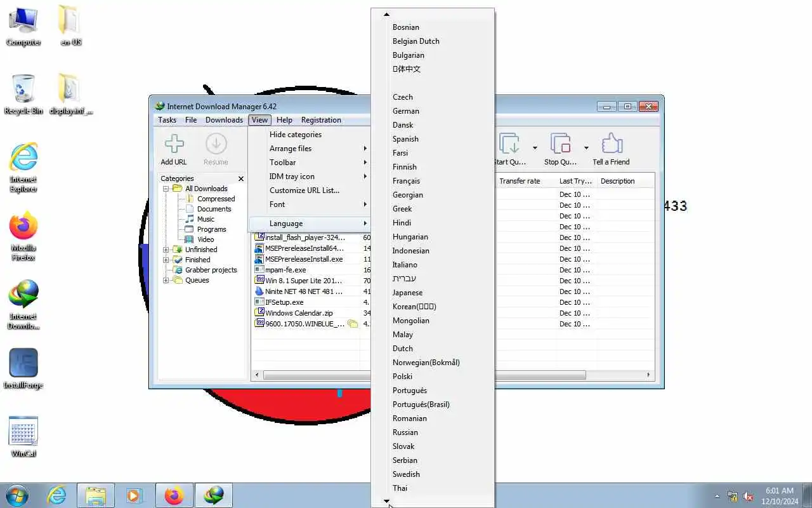Sort by the Description column header

pyautogui.click(x=624, y=181)
